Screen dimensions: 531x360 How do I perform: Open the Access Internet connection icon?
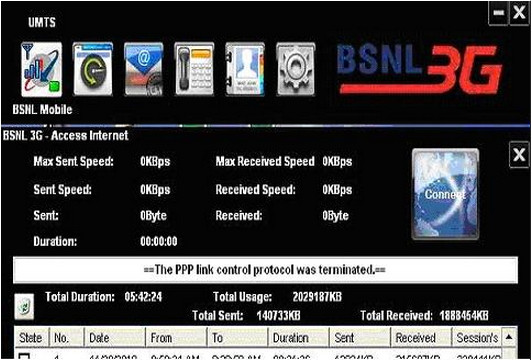point(93,69)
